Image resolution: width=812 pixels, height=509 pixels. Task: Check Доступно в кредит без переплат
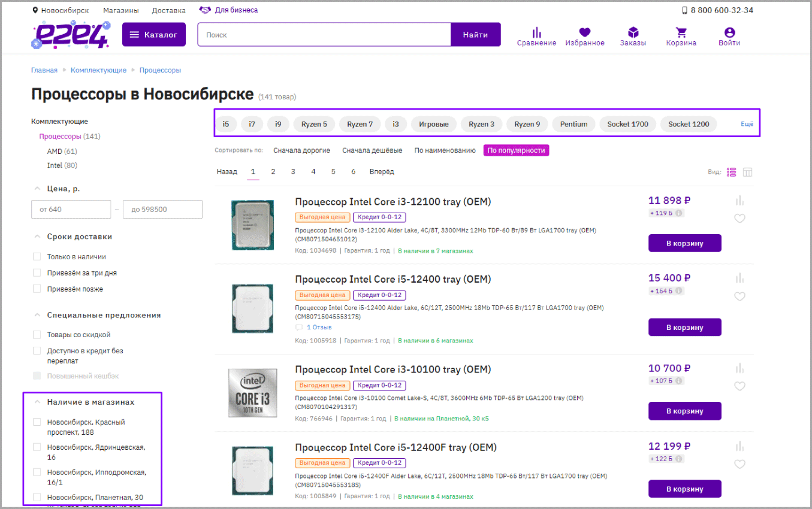coord(37,351)
